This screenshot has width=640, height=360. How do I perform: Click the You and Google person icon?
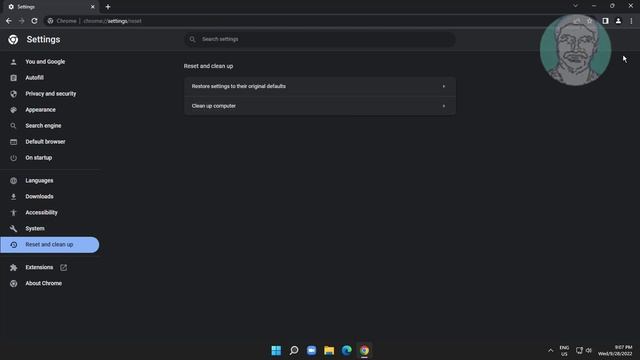tap(13, 62)
